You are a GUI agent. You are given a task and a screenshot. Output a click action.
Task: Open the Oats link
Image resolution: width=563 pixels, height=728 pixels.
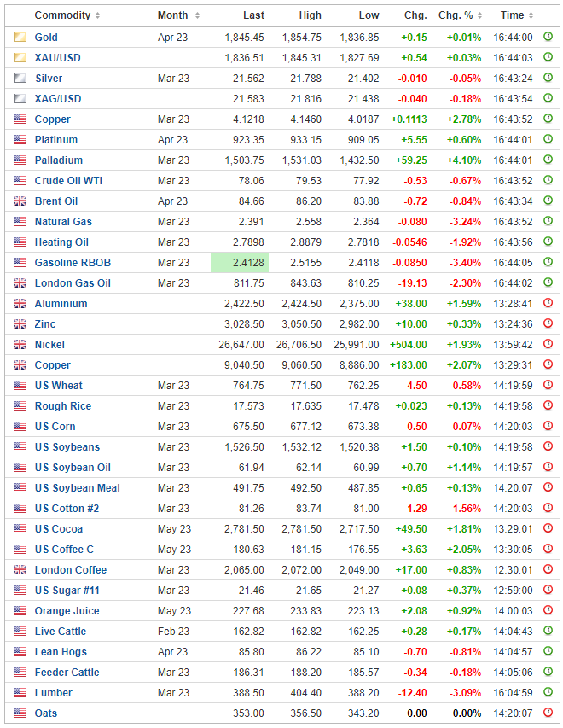click(46, 713)
